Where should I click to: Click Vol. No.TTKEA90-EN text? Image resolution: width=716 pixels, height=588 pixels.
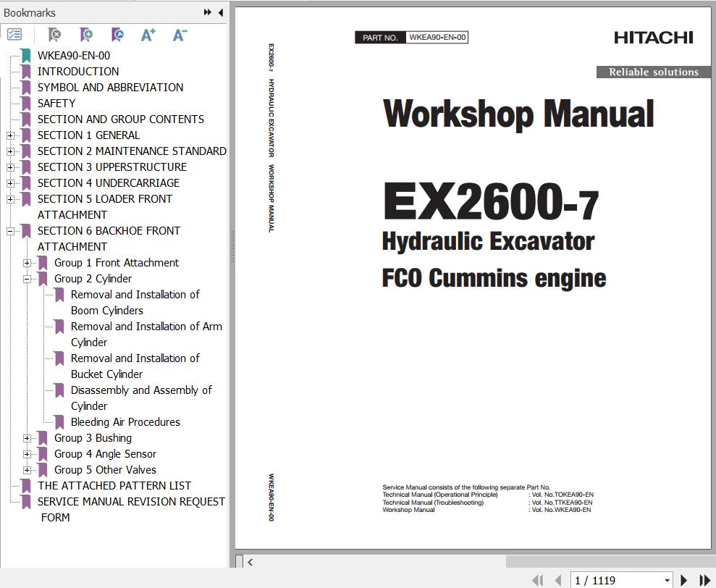(562, 503)
